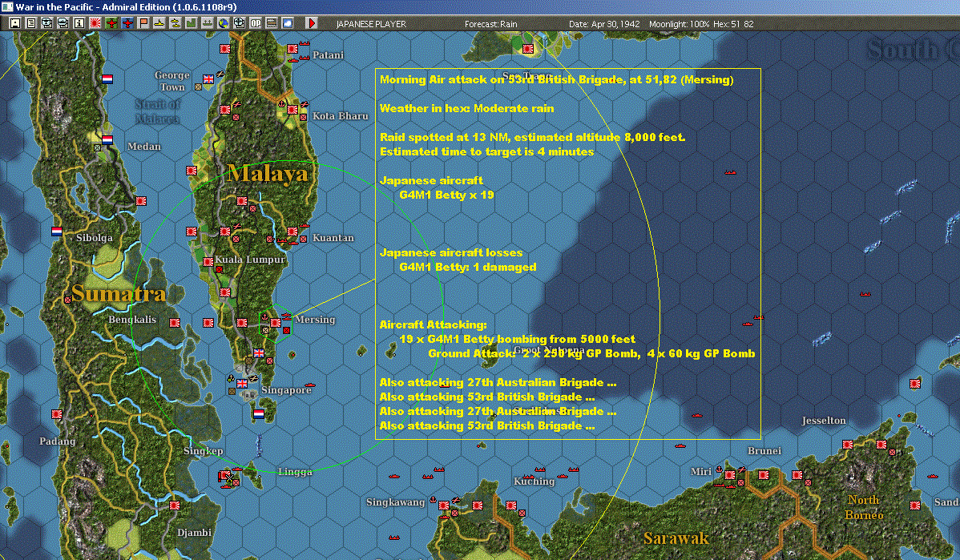Click '19 x G4M1 Betty bombing from 5000 feet'
The image size is (960, 560).
(518, 339)
